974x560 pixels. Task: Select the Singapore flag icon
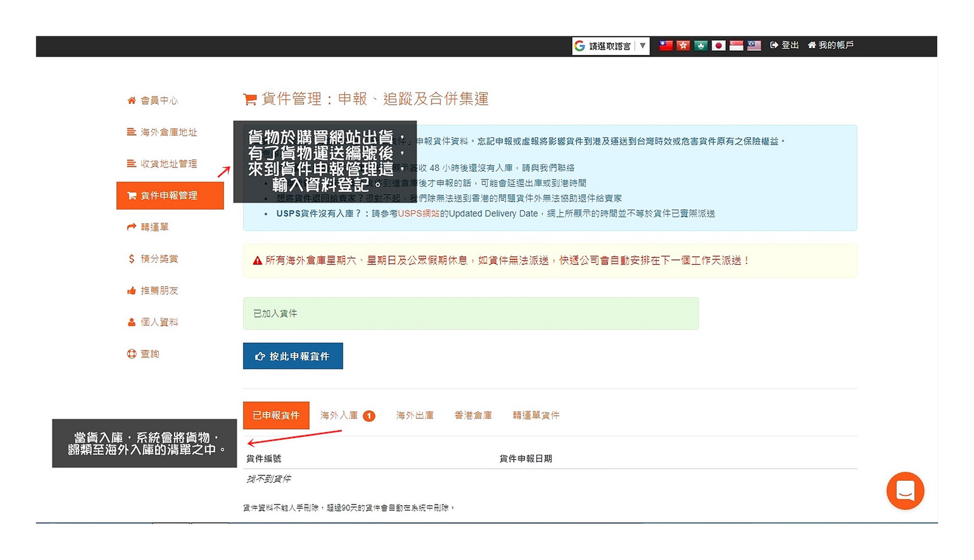coord(736,46)
